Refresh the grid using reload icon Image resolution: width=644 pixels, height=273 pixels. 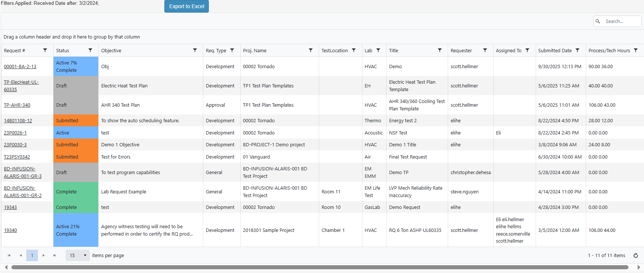[635, 256]
